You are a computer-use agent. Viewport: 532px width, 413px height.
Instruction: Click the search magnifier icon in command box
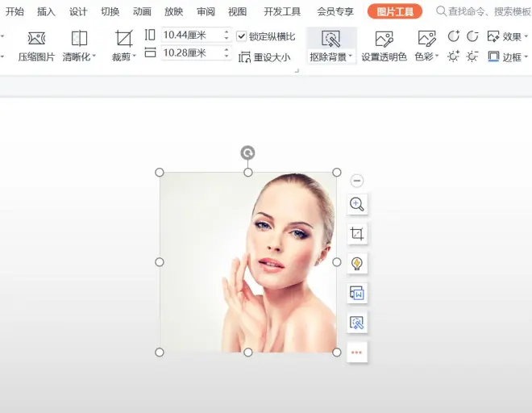[441, 11]
